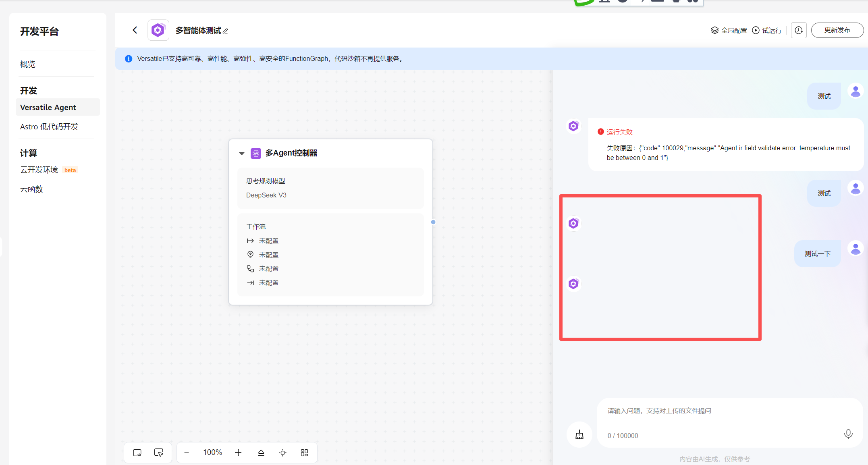Screen dimensions: 868x465
Task: Open 概览 in the sidebar
Action: tap(28, 64)
